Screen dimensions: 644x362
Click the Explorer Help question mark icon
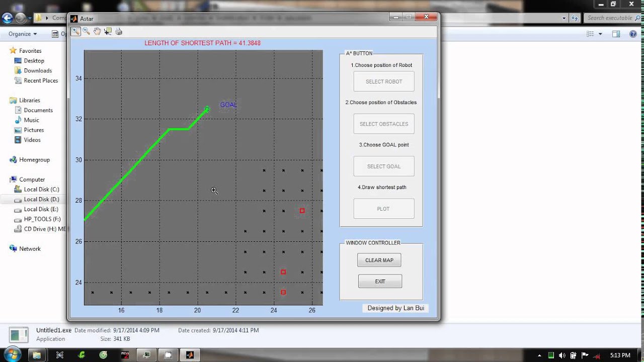pos(633,34)
